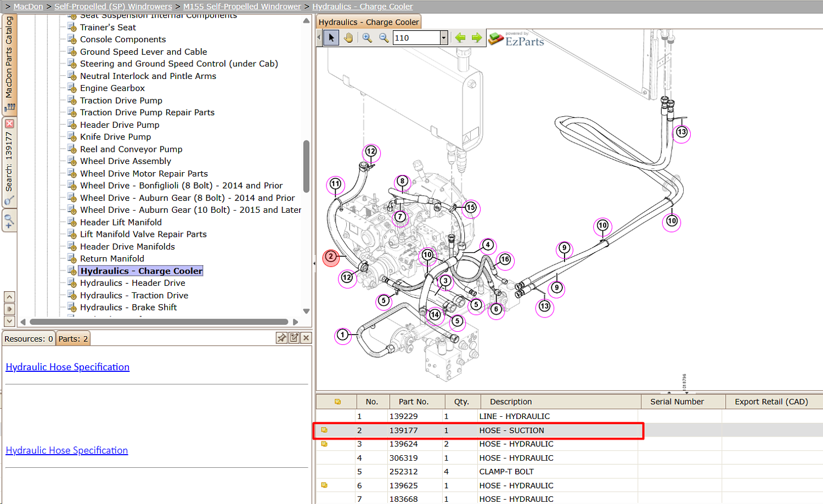Open the MacDon Parts Catalog side tab
The image size is (823, 504).
[9, 64]
